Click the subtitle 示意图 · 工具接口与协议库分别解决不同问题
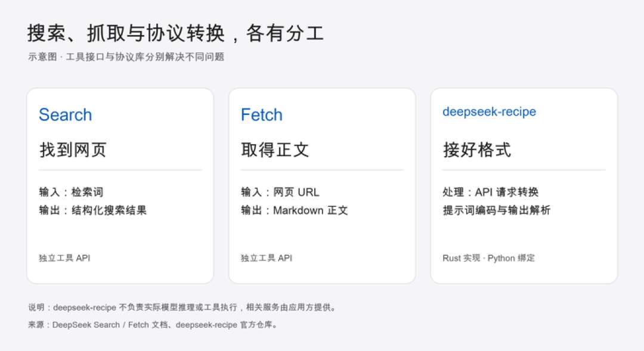644x351 pixels. pos(126,57)
